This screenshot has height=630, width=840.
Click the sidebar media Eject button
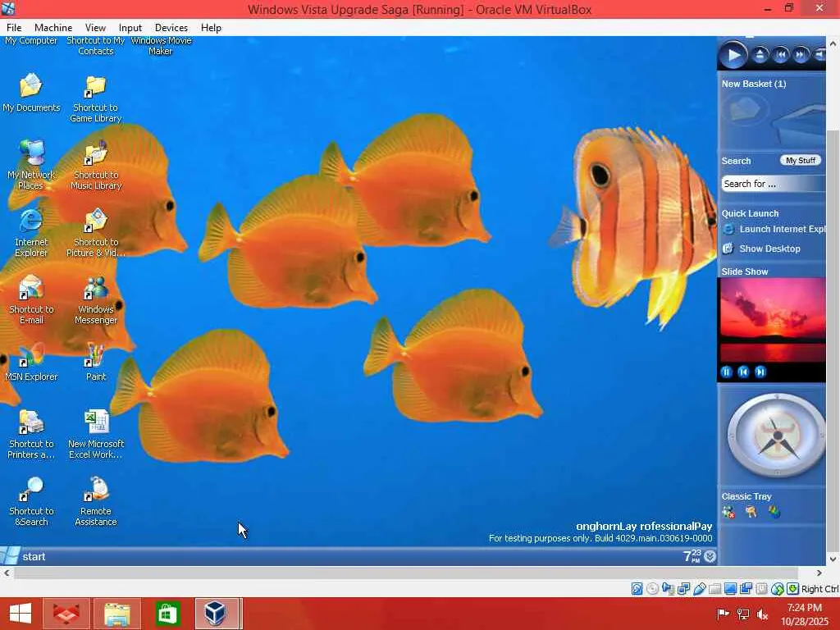click(760, 55)
